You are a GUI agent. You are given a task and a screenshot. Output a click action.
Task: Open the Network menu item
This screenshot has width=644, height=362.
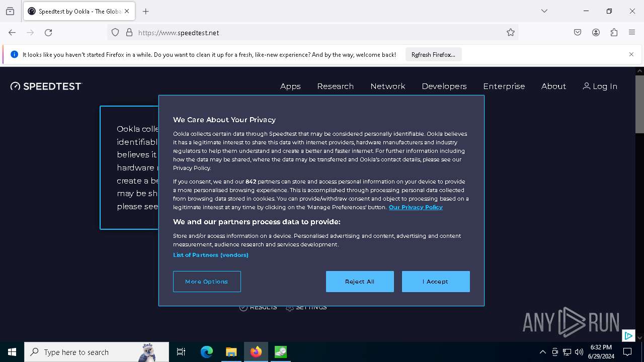(387, 86)
